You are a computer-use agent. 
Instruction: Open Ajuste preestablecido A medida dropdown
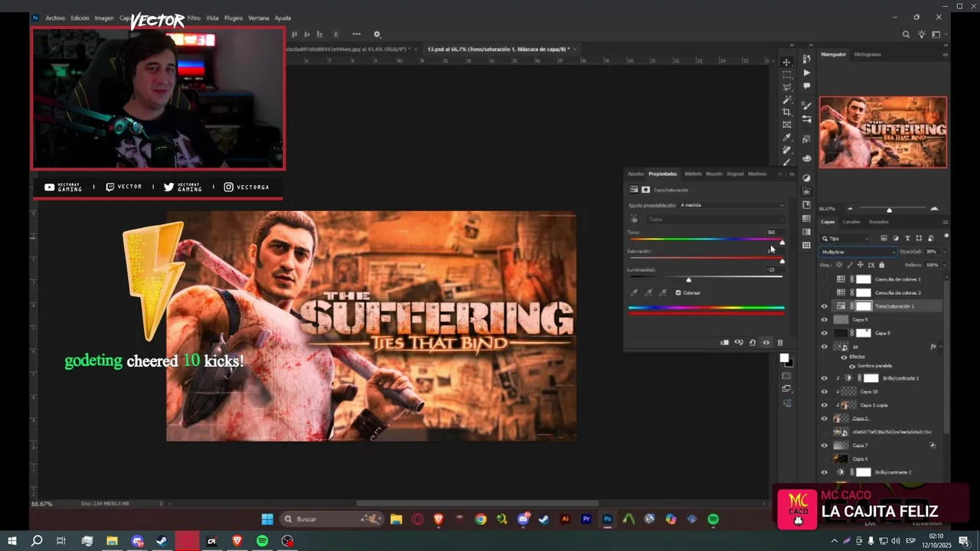731,205
